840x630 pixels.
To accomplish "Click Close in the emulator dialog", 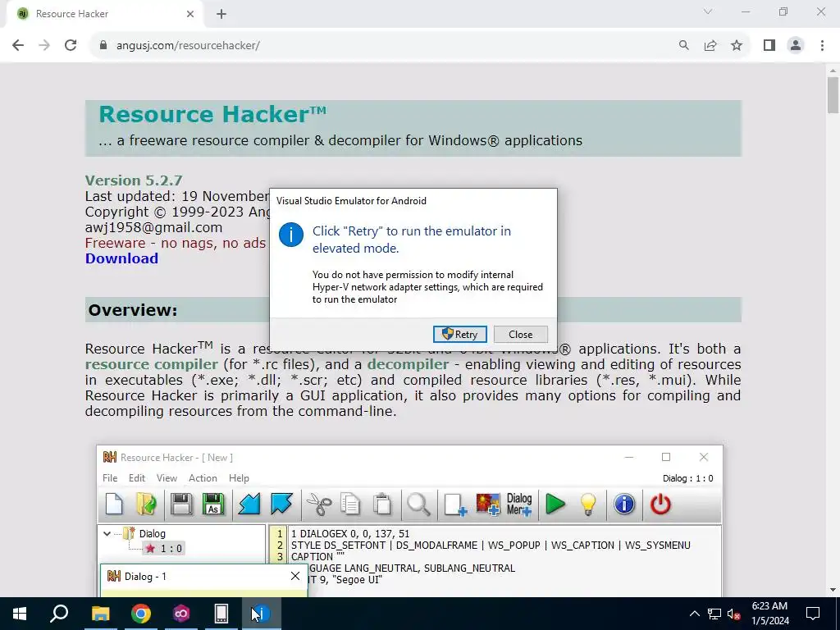I will [x=520, y=335].
